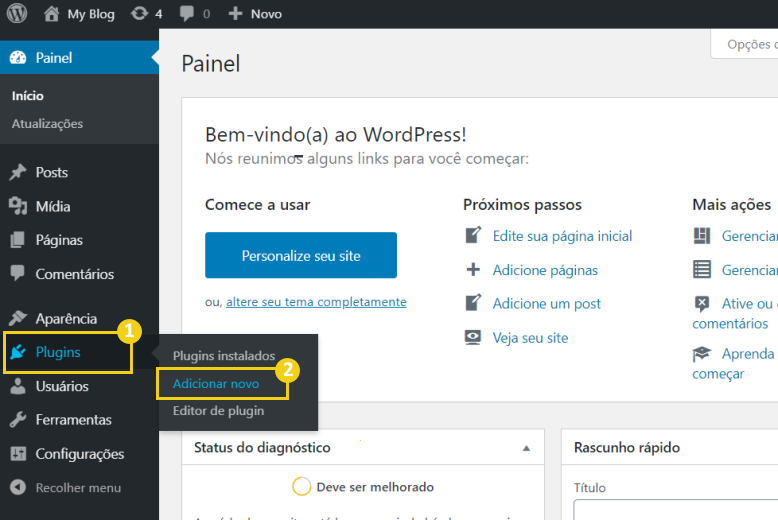Click Personalize seu site button

coord(301,255)
